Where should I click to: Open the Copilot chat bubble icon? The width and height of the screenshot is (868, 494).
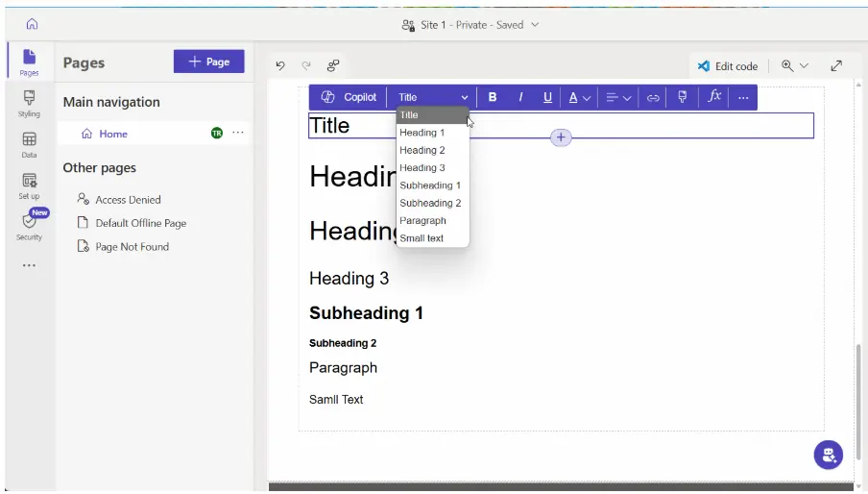[x=828, y=455]
